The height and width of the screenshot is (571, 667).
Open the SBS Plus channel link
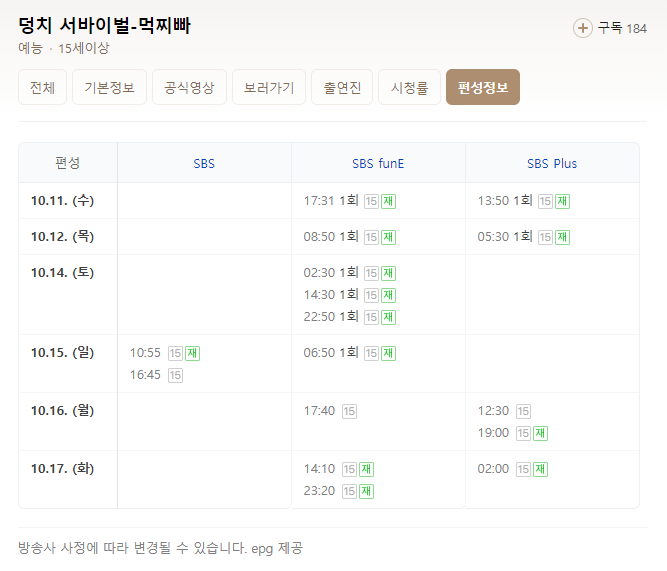coord(552,164)
